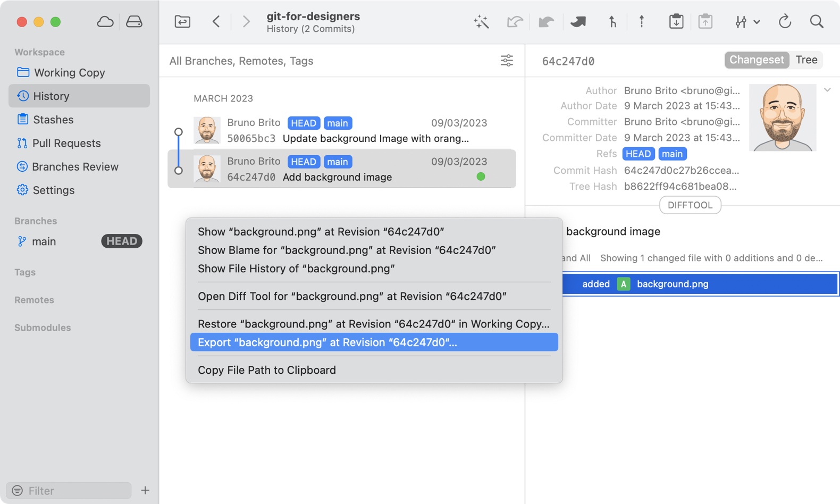Open search with the magnifier icon
This screenshot has height=504, width=840.
point(817,22)
